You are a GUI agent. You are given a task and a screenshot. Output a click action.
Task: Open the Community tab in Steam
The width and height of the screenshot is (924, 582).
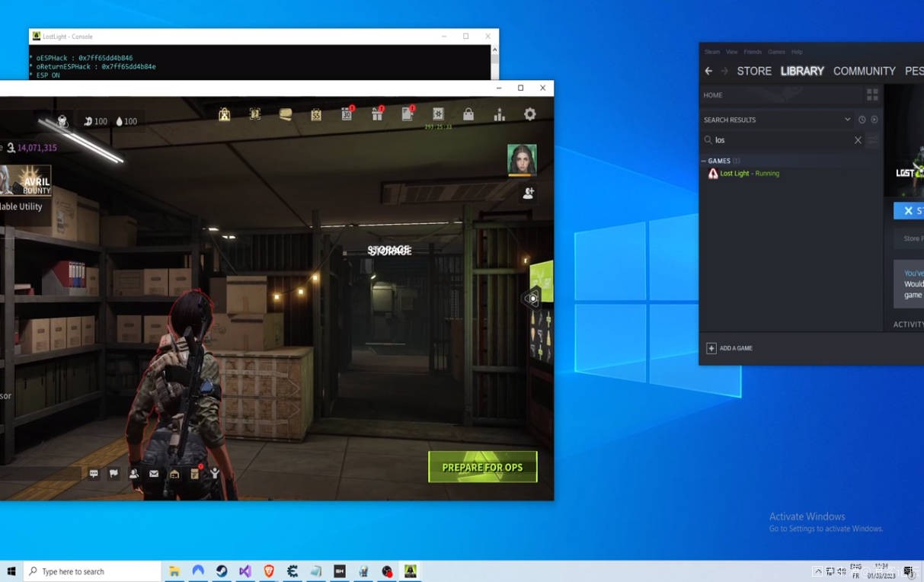tap(864, 71)
